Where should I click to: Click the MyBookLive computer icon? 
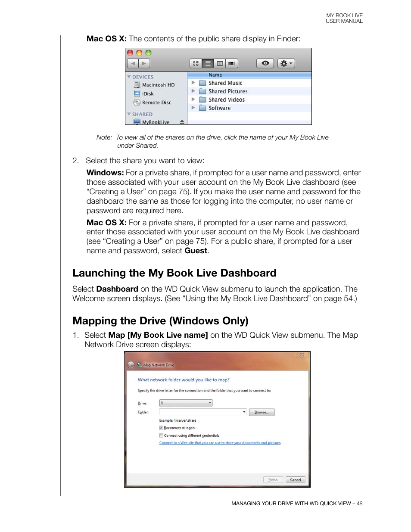137,122
